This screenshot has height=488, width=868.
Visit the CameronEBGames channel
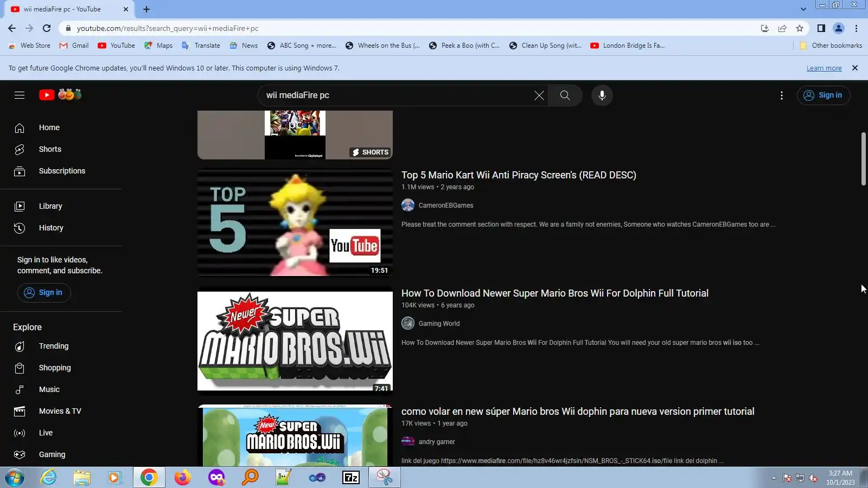point(446,206)
